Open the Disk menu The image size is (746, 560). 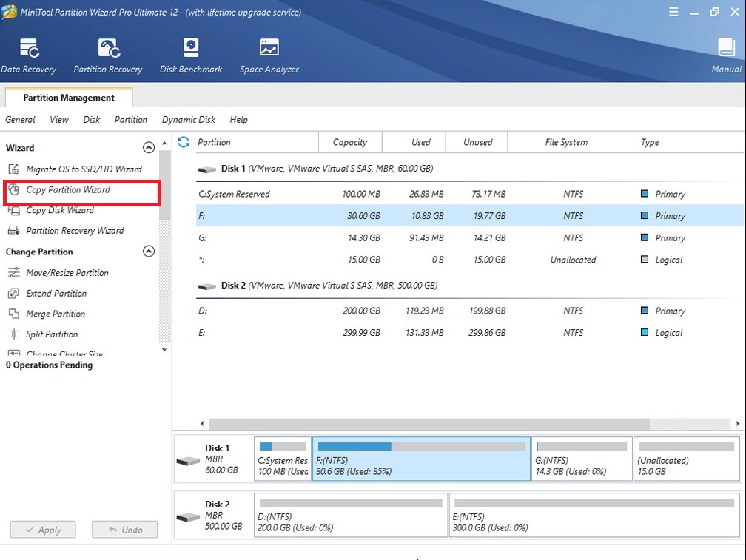[91, 120]
